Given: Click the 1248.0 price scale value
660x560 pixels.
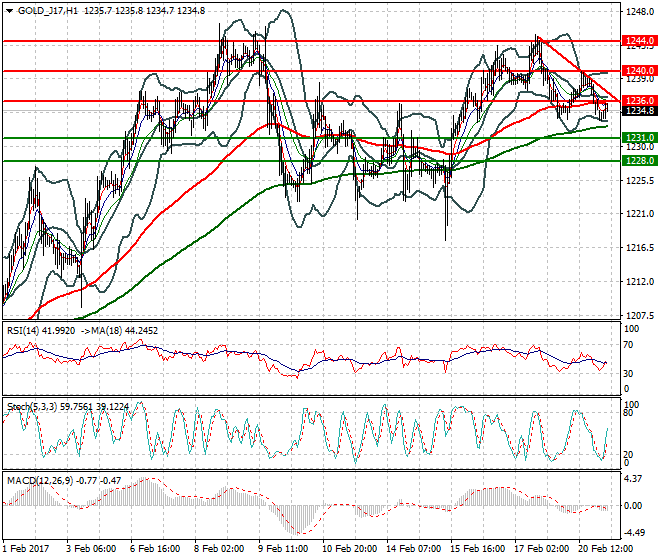Looking at the screenshot, I should pos(640,12).
